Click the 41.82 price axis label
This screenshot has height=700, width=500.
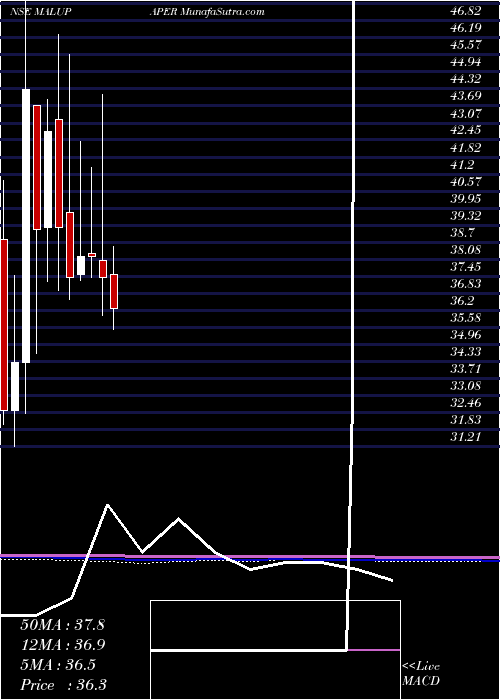click(465, 147)
